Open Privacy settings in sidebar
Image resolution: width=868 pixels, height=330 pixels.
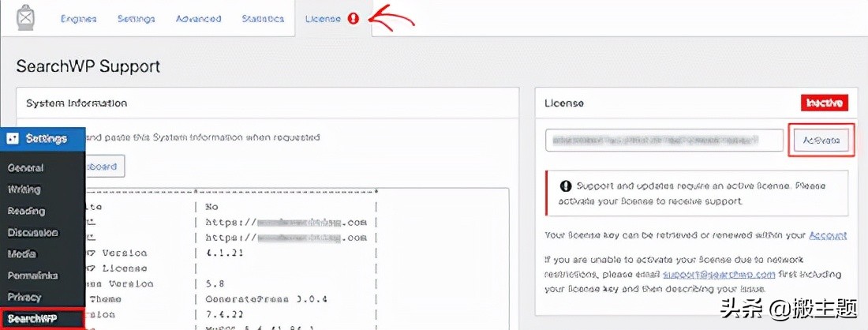[24, 297]
